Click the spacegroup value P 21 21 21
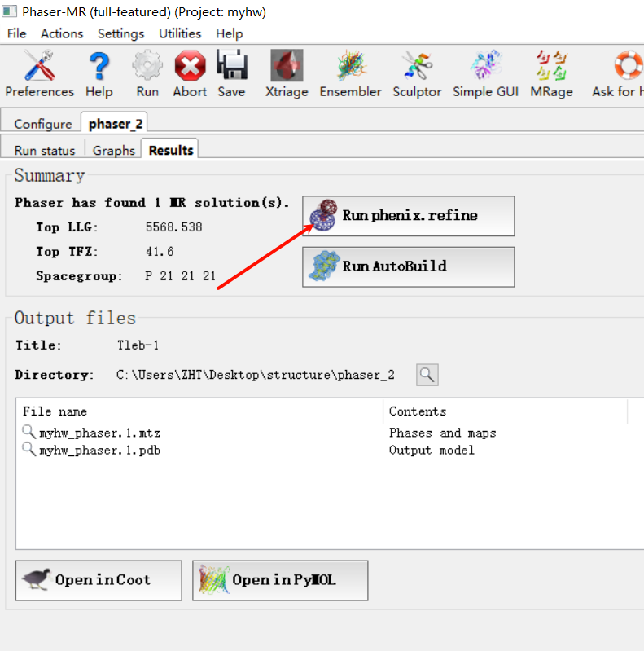Screen dimensions: 644x651 coord(181,276)
